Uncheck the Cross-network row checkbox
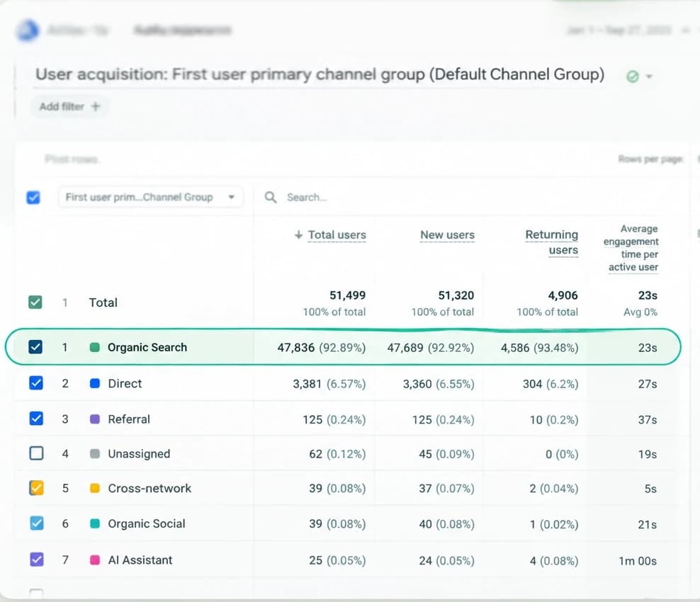 [37, 488]
